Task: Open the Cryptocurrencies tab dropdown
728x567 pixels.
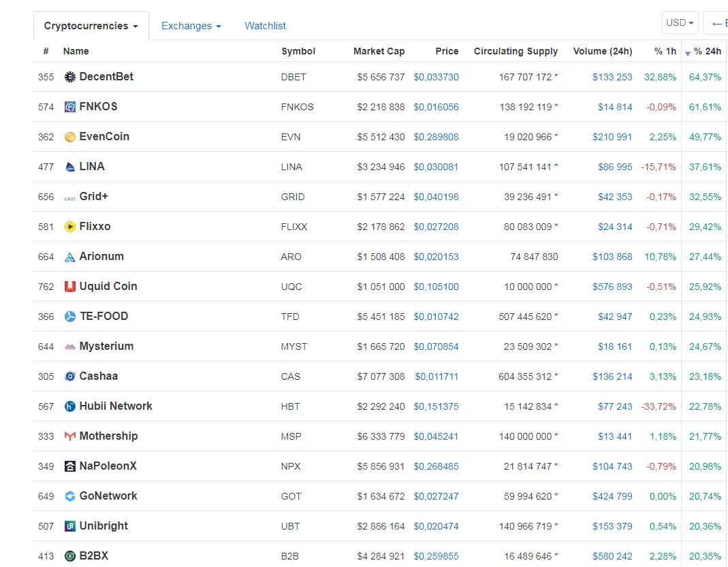Action: tap(91, 26)
